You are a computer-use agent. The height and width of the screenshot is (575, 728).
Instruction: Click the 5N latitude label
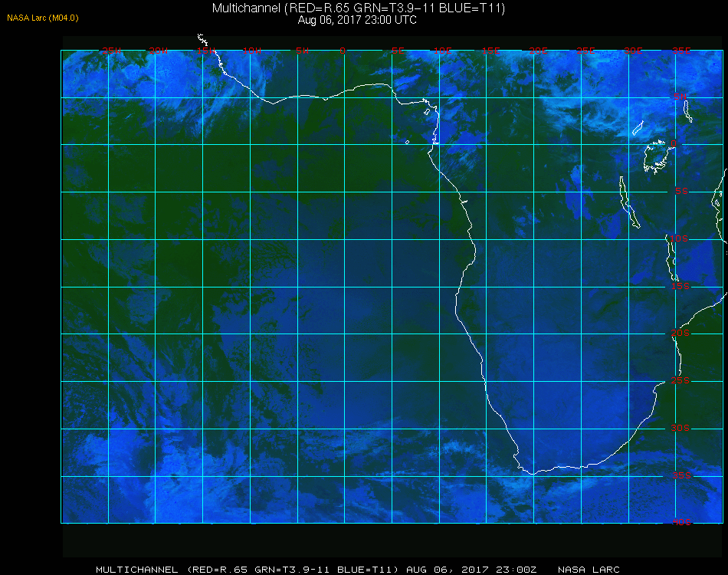click(x=680, y=97)
